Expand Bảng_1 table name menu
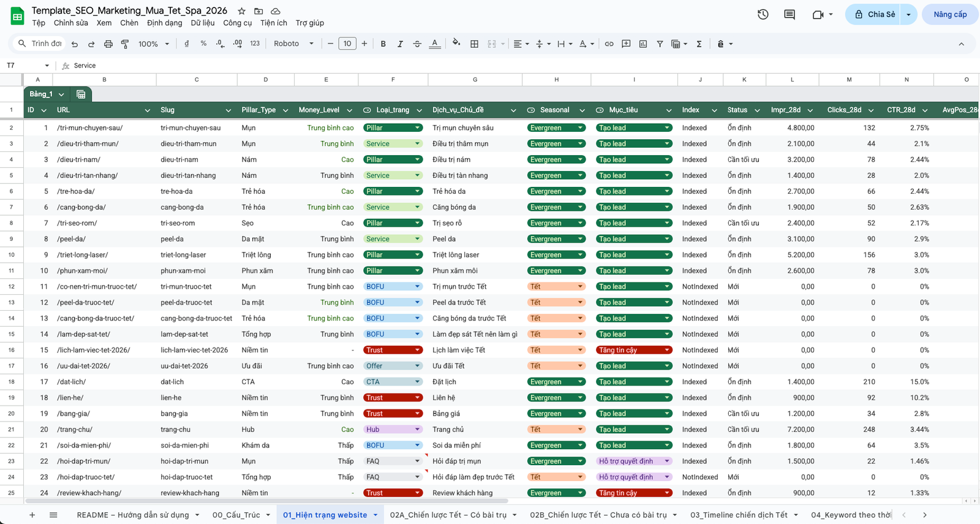980x524 pixels. (61, 94)
